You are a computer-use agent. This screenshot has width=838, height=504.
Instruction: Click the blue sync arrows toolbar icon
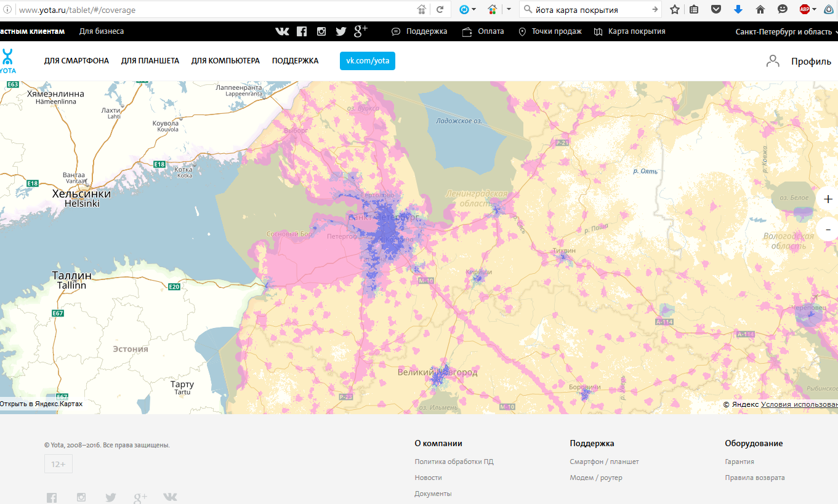[464, 9]
